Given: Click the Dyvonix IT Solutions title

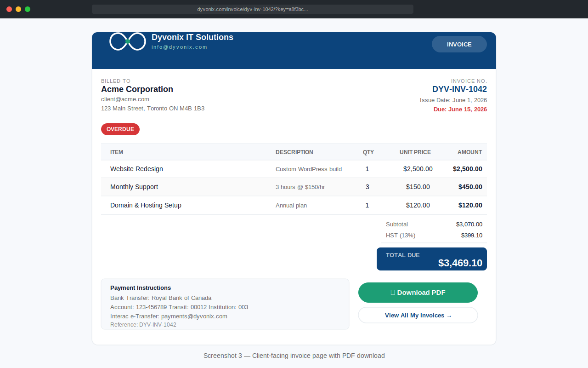Looking at the screenshot, I should pyautogui.click(x=192, y=37).
